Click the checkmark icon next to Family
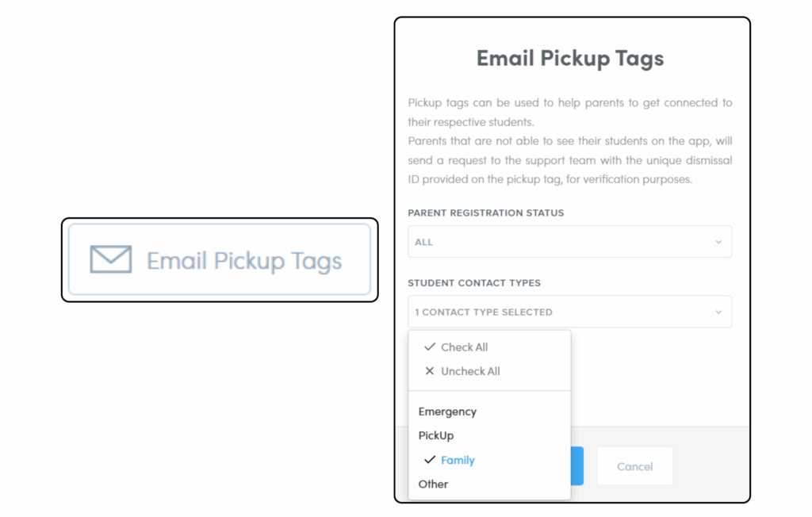 point(430,460)
